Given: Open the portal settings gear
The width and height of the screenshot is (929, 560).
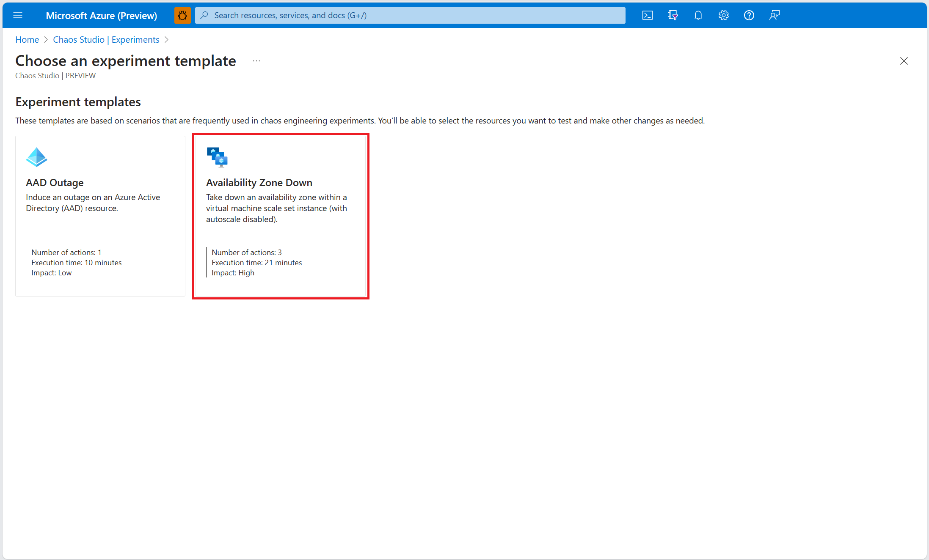Looking at the screenshot, I should [x=723, y=15].
